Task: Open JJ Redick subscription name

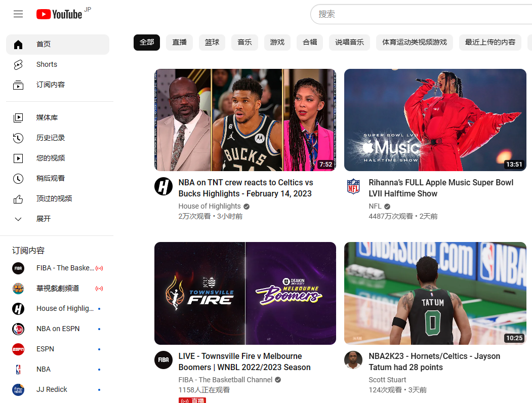Action: (52, 389)
